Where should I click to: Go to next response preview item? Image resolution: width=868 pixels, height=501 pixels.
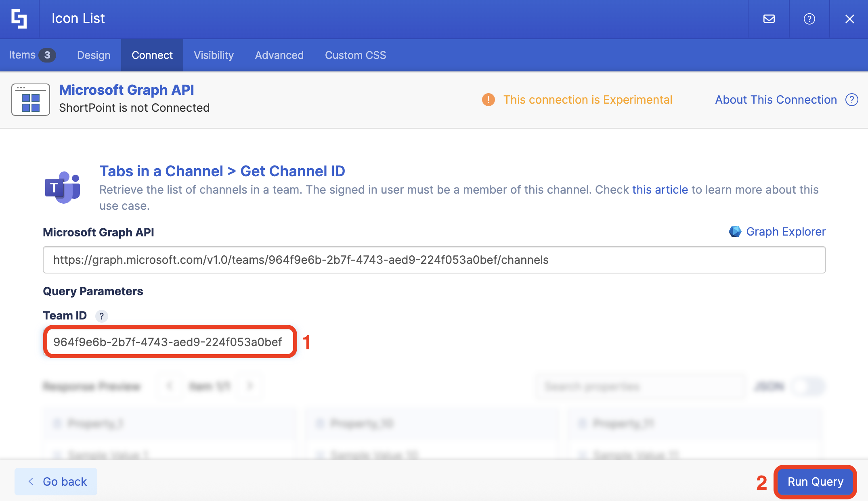point(250,386)
